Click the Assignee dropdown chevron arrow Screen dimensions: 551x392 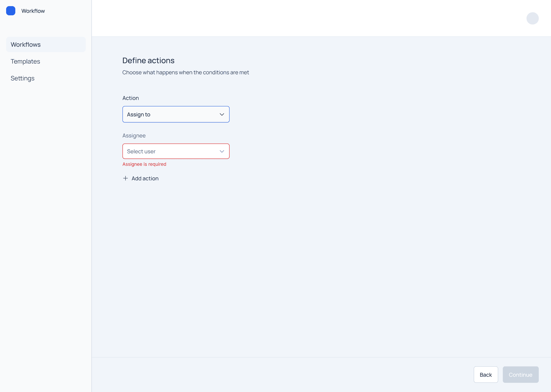coord(222,151)
